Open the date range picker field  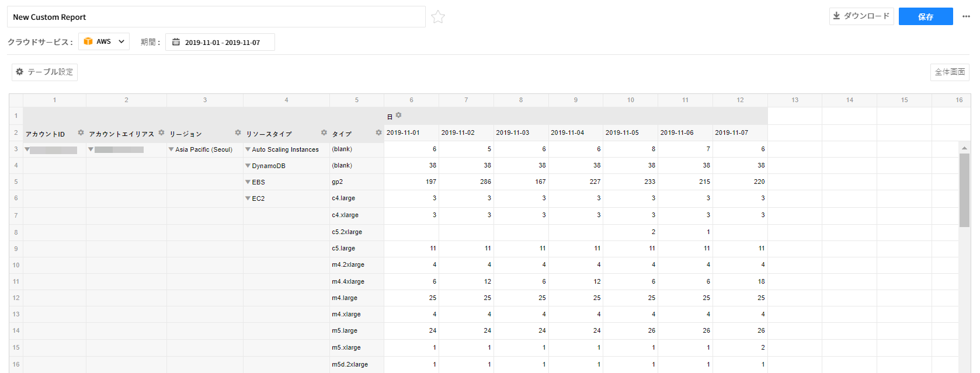tap(220, 42)
